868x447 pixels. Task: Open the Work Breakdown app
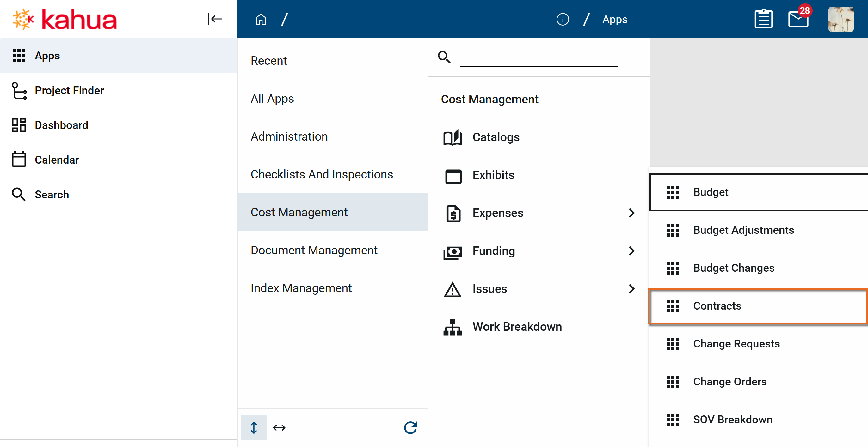(517, 327)
